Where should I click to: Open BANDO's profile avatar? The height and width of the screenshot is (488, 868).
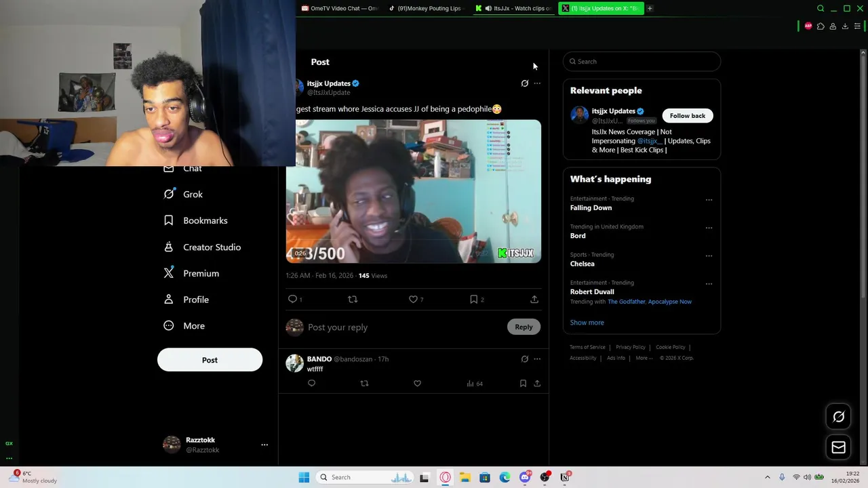[x=294, y=363]
